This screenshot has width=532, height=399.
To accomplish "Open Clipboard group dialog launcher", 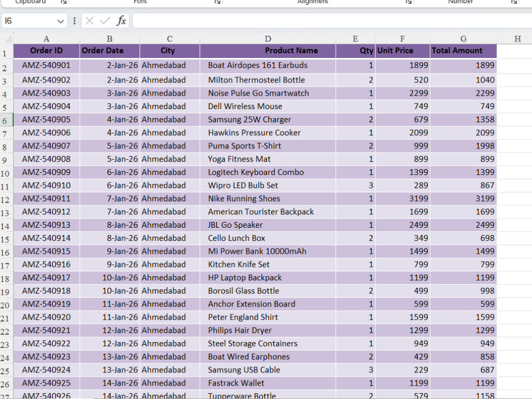I will click(63, 2).
